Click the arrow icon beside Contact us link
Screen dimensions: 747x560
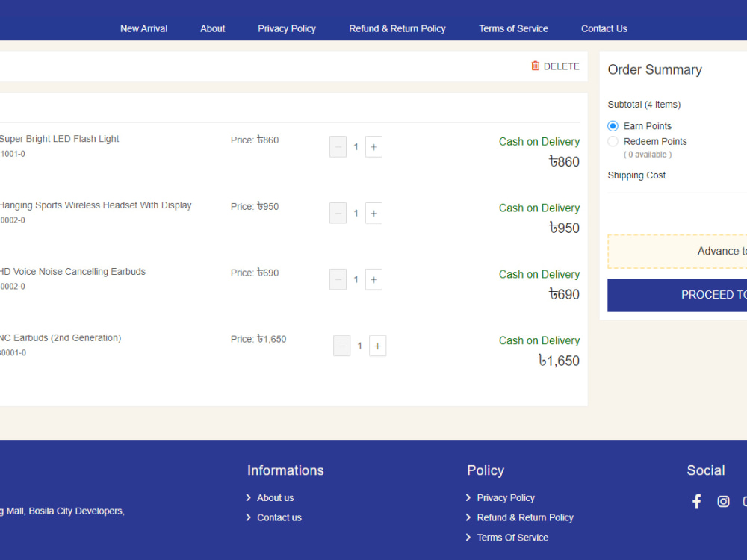coord(249,517)
